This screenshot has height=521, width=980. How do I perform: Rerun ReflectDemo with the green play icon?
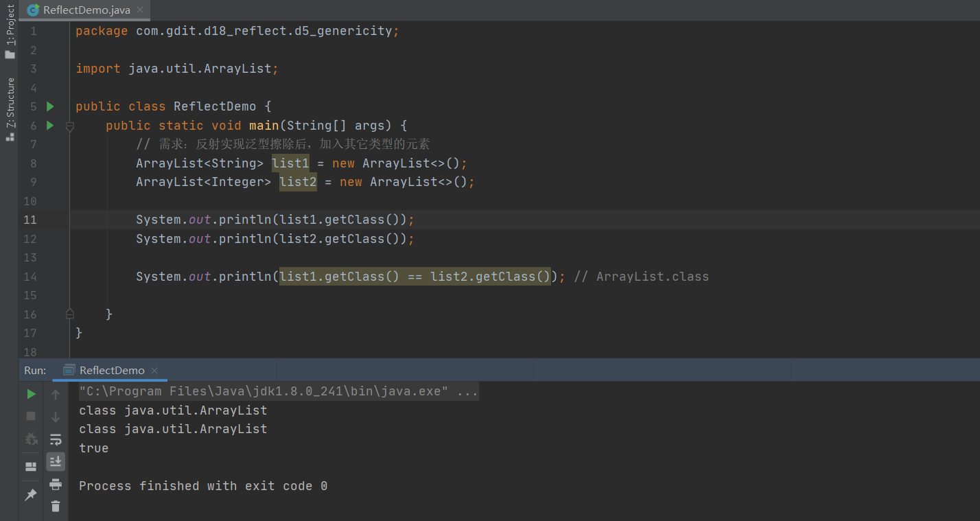click(31, 394)
